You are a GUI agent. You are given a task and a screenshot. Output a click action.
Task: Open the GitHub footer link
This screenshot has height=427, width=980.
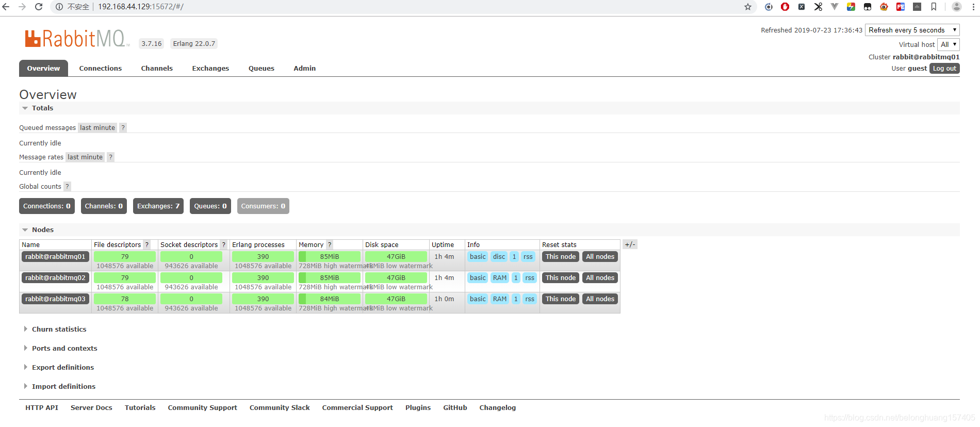[x=455, y=408]
